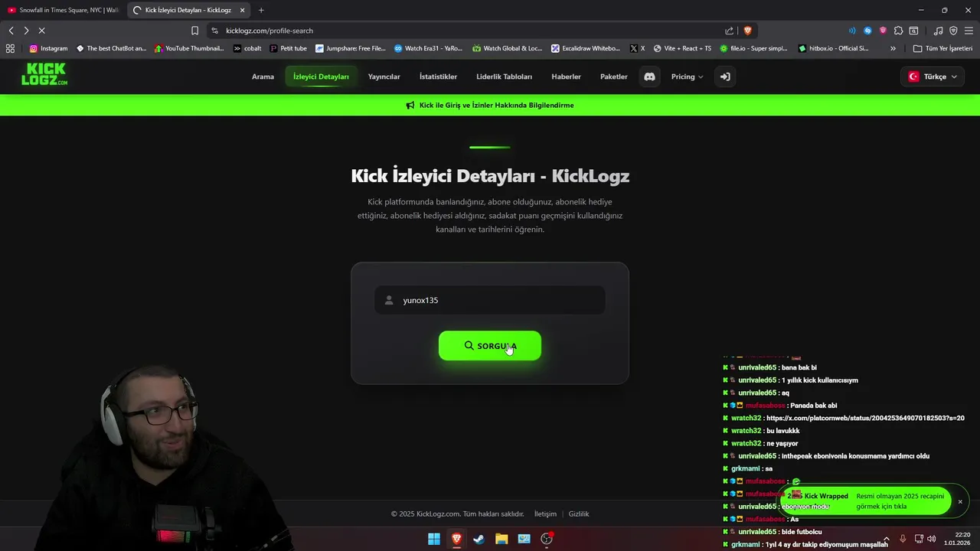The width and height of the screenshot is (980, 551).
Task: Select İzleyici Detayları nav tab
Action: (x=321, y=77)
